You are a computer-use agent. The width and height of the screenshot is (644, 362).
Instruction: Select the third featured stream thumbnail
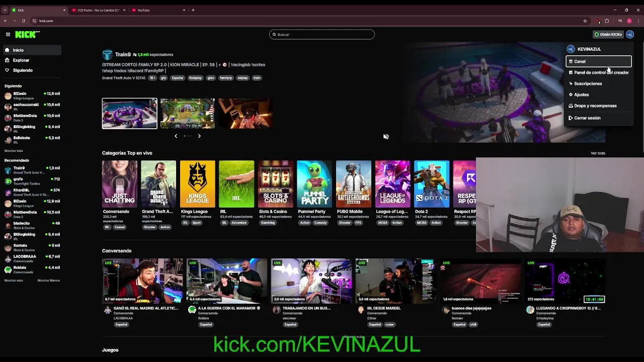246,113
